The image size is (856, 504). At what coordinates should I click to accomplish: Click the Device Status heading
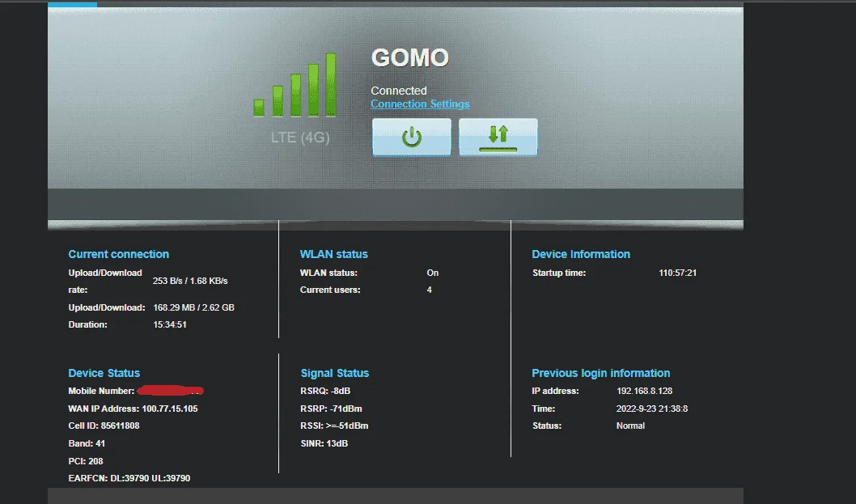point(104,373)
